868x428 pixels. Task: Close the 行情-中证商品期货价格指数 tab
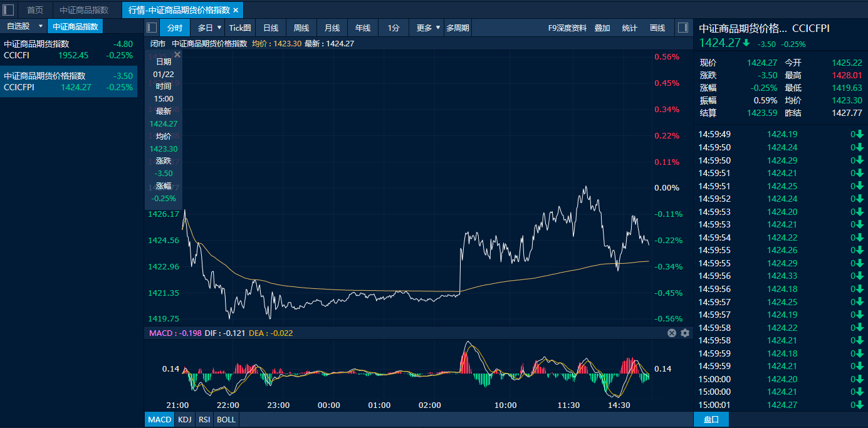coord(236,10)
